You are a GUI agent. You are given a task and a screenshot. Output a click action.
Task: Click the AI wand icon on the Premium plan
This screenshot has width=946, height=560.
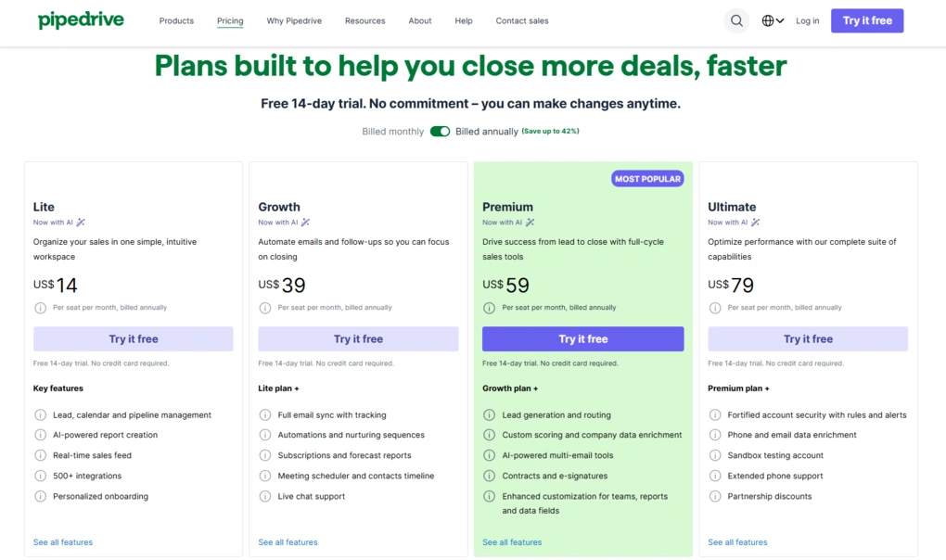pos(529,222)
